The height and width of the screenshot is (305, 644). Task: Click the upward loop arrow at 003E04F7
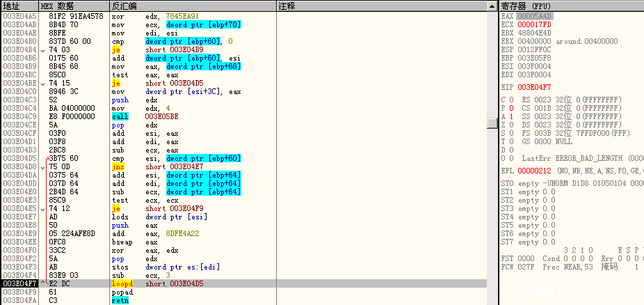click(44, 284)
